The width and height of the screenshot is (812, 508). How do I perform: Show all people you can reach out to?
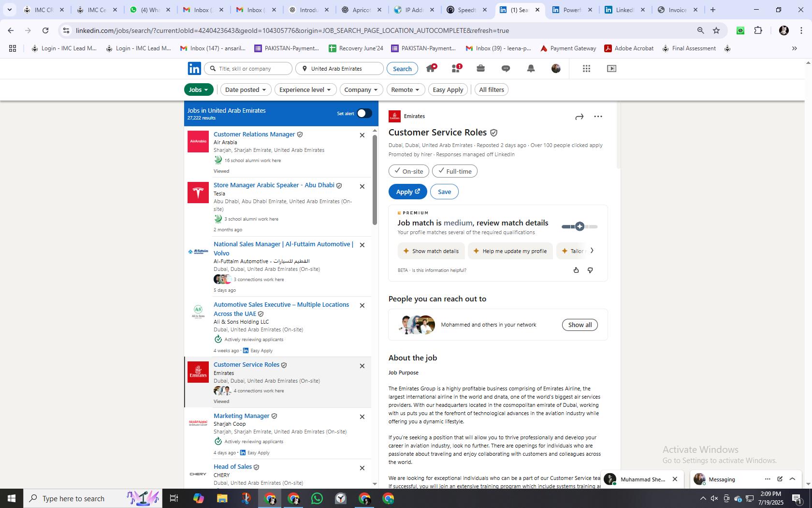pos(580,325)
